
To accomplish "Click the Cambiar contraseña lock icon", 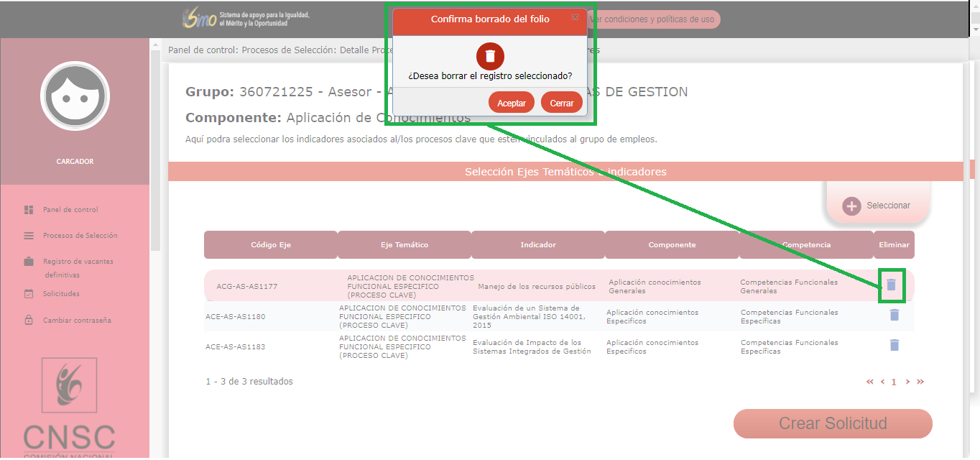I will coord(29,321).
